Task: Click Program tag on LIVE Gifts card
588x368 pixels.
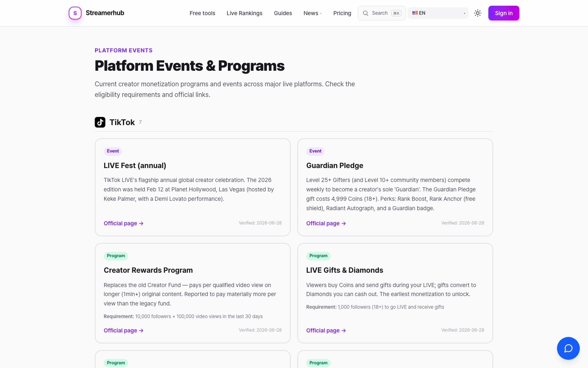Action: (x=318, y=256)
